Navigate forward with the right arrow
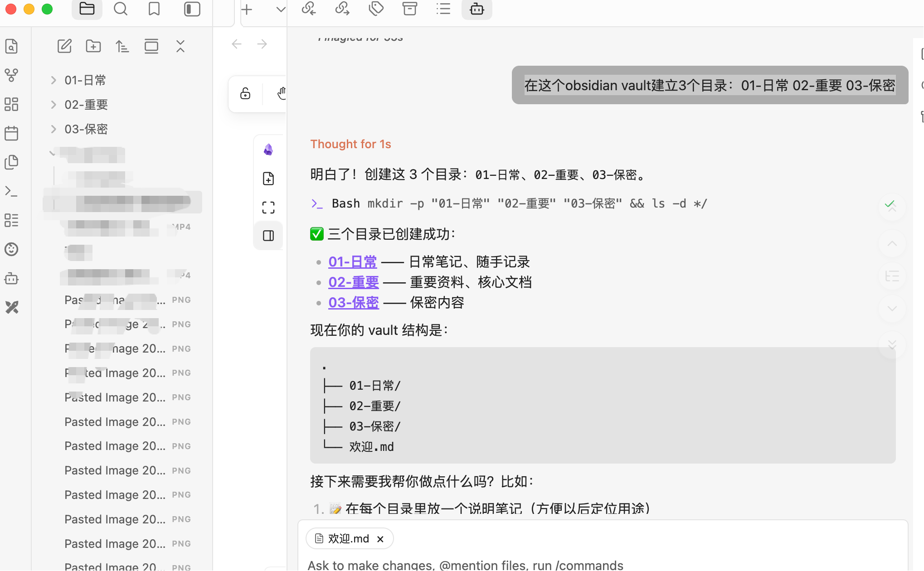 pyautogui.click(x=262, y=44)
